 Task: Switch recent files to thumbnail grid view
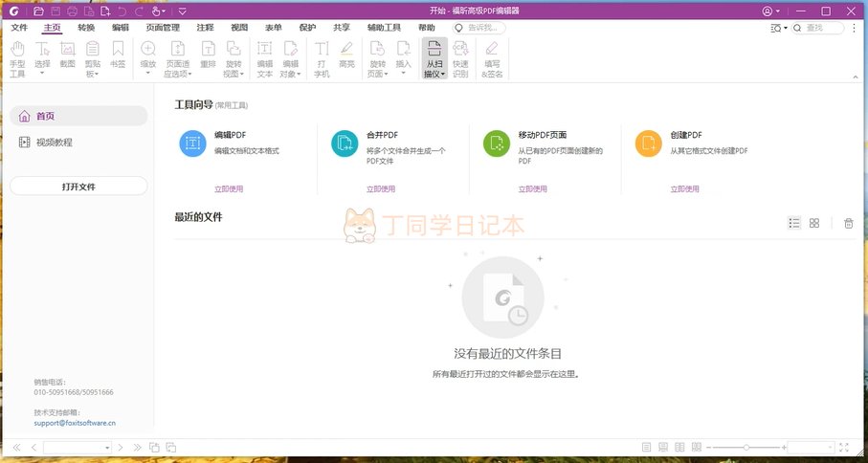pos(813,223)
